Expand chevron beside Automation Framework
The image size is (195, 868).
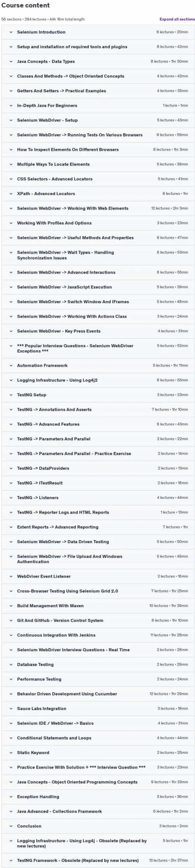click(x=11, y=366)
